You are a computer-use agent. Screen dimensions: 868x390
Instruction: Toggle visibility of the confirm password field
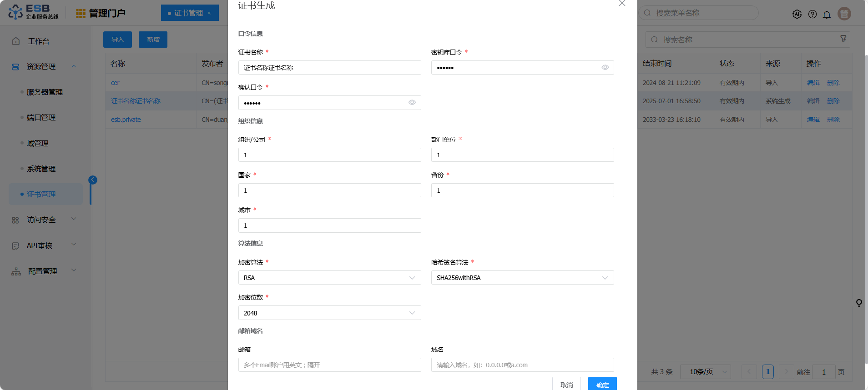(x=412, y=103)
